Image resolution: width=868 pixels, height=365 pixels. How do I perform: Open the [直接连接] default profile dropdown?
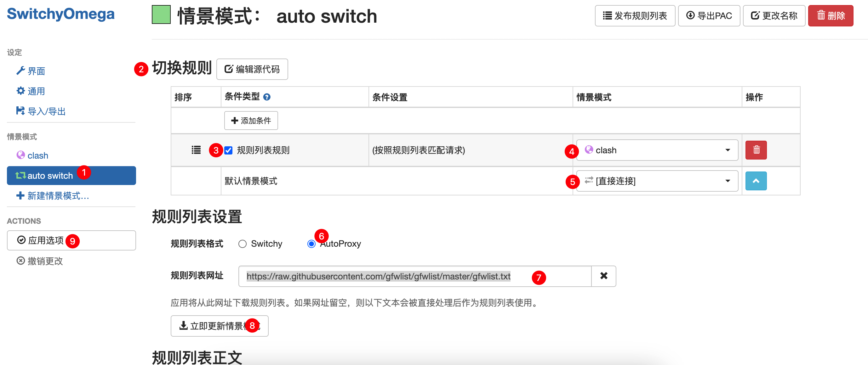[x=657, y=181]
